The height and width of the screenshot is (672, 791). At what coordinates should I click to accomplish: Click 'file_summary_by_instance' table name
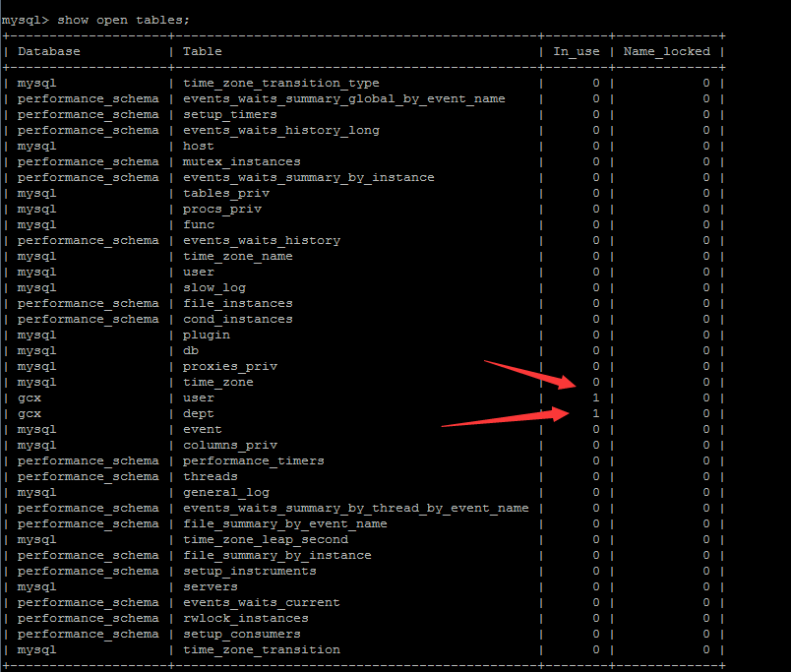pyautogui.click(x=277, y=555)
